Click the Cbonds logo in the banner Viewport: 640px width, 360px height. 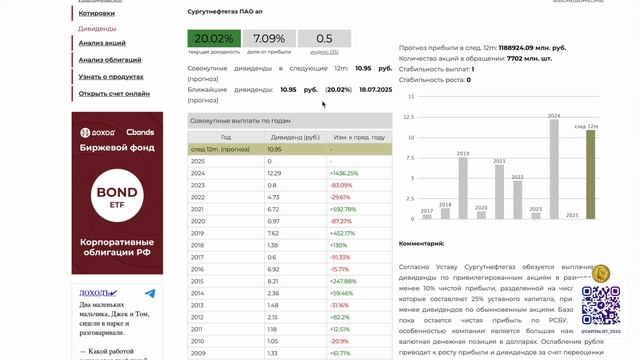click(x=140, y=132)
